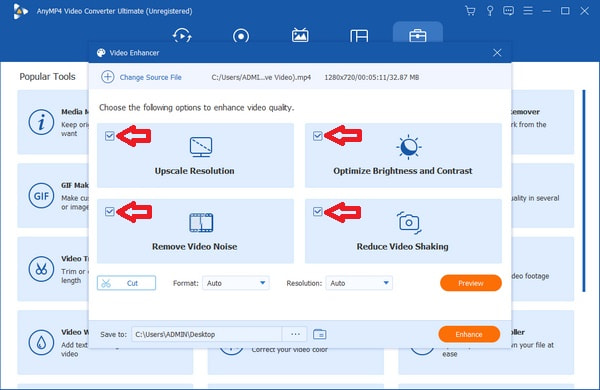Switch to the Ripper disc tab

pos(241,36)
